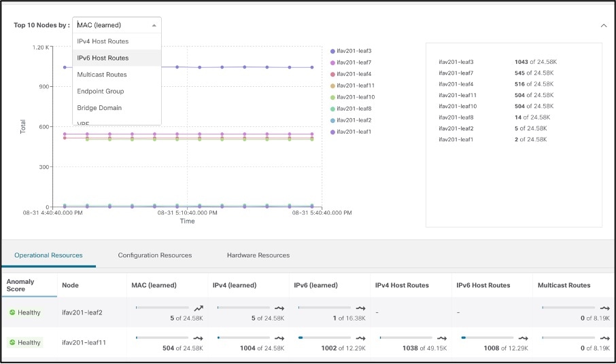Click Multicast Routes column header
Viewport: 616px width, 364px height.
574,285
